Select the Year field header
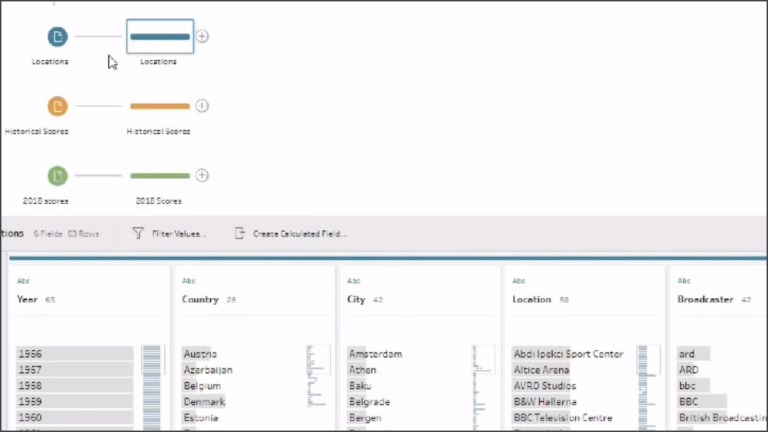The width and height of the screenshot is (768, 432). 27,299
